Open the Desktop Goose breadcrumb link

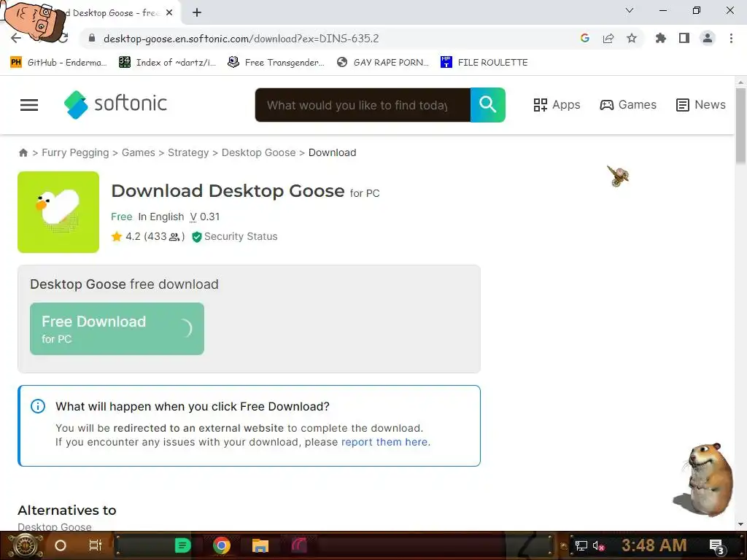click(x=259, y=152)
